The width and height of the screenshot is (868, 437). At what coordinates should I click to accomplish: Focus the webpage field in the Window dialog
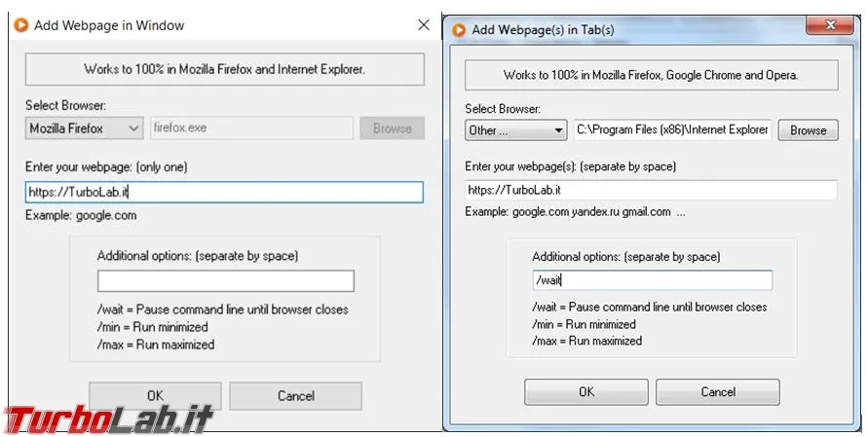(x=224, y=192)
